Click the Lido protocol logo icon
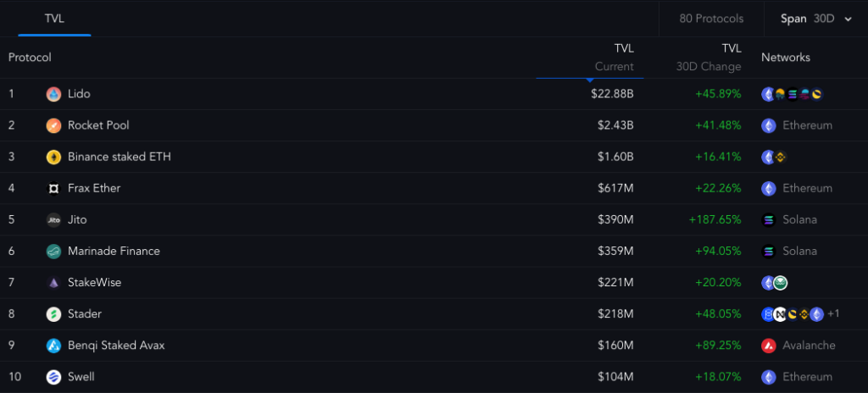Viewport: 868px width, 393px height. coord(53,94)
